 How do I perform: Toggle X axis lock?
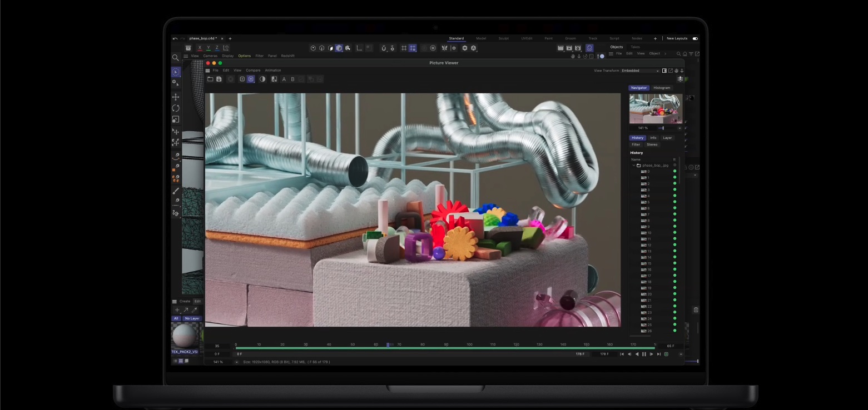[200, 48]
